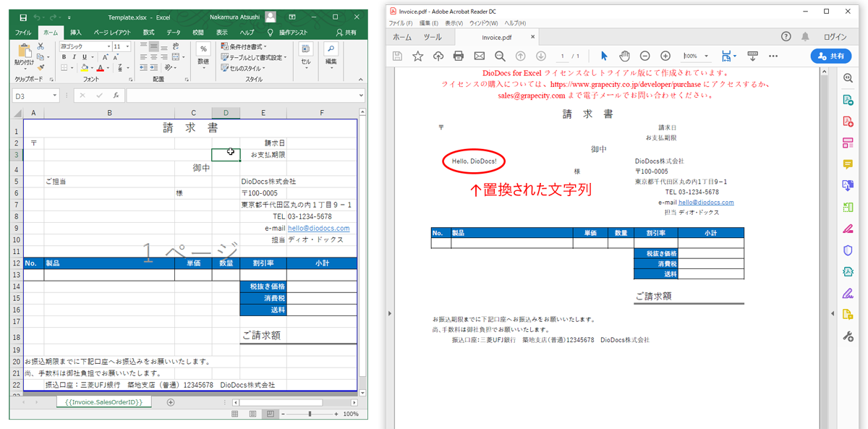Click the Paste clipboard icon in Excel
The height and width of the screenshot is (429, 868).
[24, 52]
